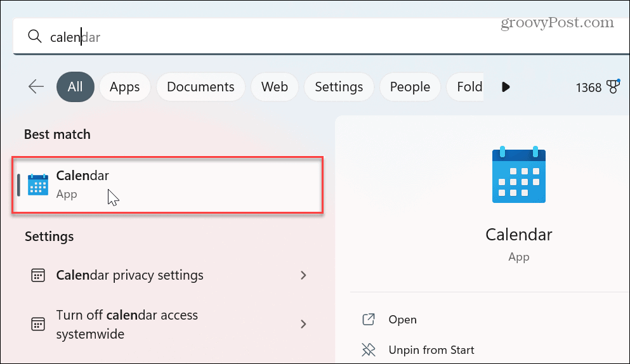Switch to the Web filter tab
The height and width of the screenshot is (364, 630).
tap(275, 87)
